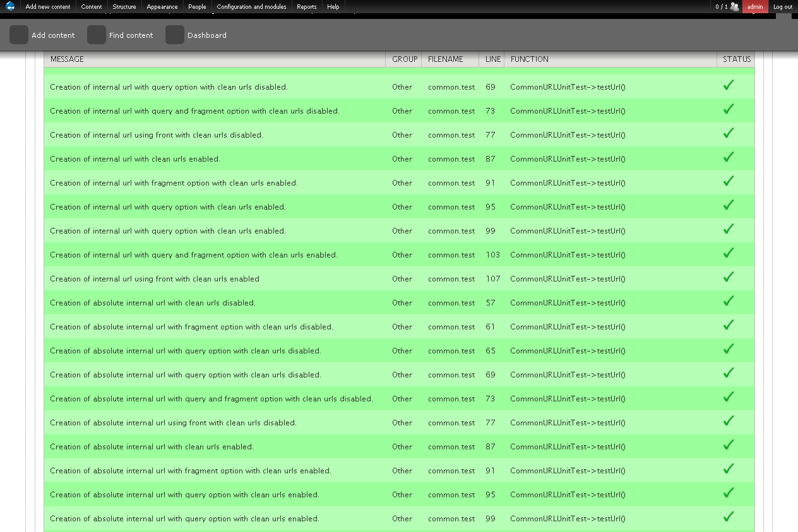Click the FUNCTION column header
This screenshot has height=532, width=798.
[530, 59]
